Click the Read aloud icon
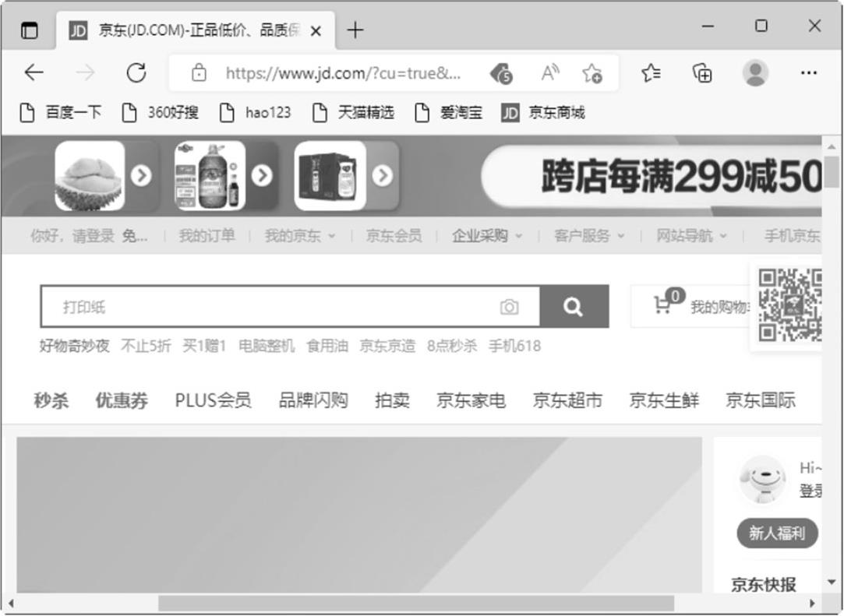This screenshot has width=844, height=616. pyautogui.click(x=549, y=72)
